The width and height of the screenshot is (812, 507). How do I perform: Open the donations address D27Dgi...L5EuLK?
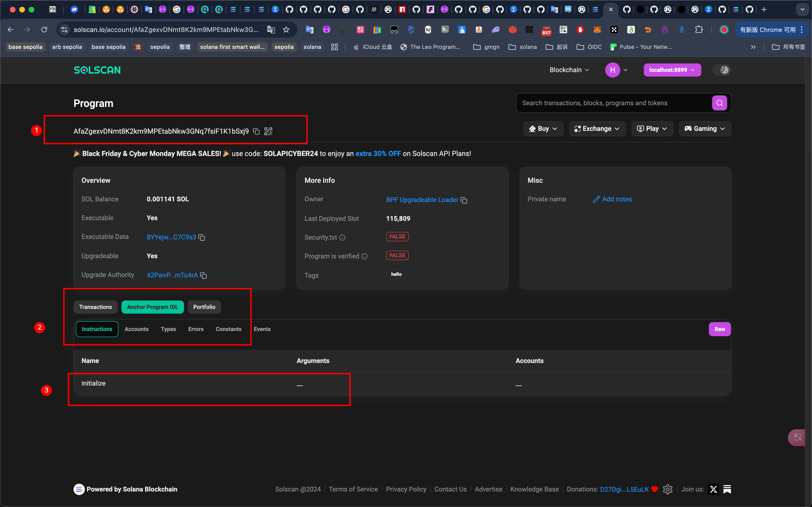point(624,489)
